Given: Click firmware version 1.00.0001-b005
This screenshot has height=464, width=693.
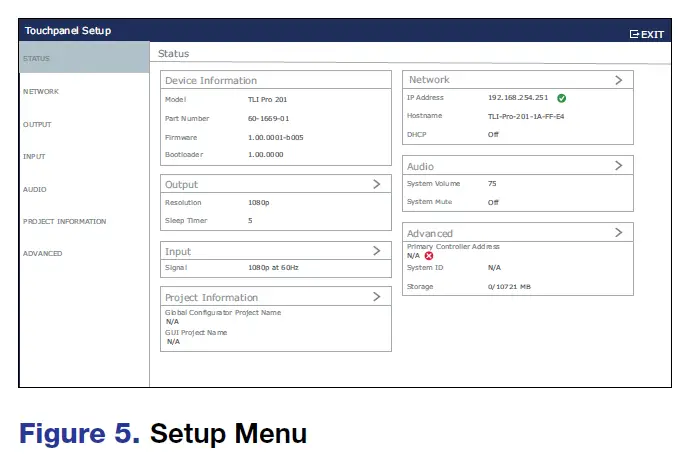Looking at the screenshot, I should [275, 137].
